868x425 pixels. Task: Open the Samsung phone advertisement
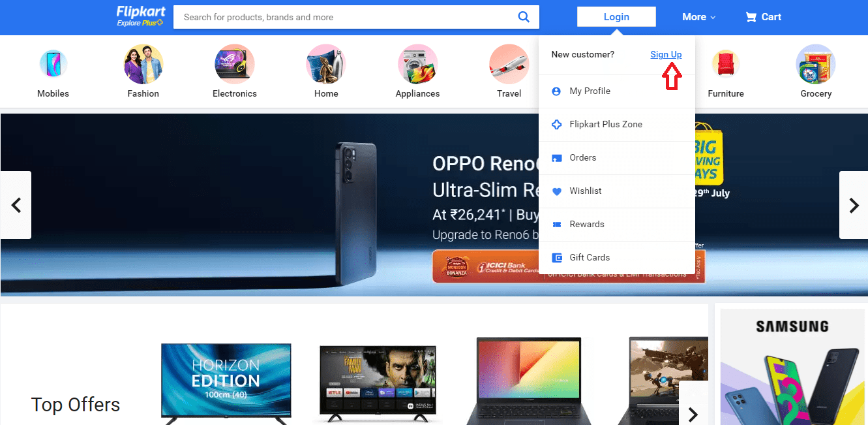792,367
